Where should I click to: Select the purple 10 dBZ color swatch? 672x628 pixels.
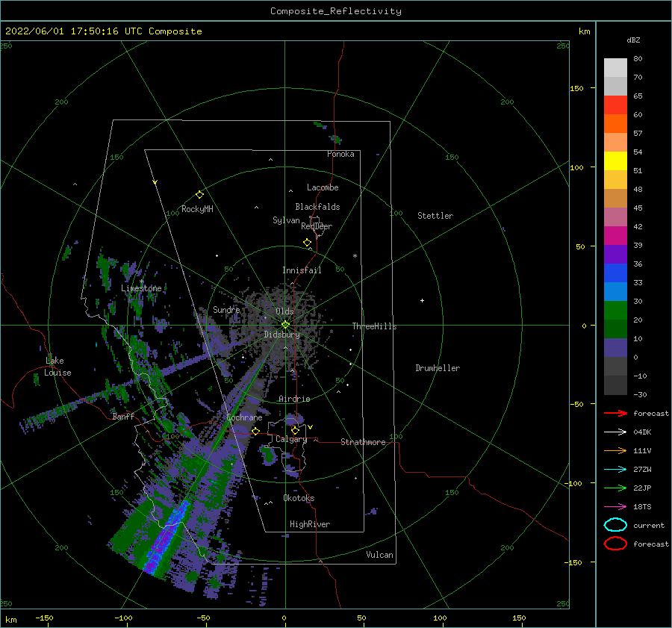click(x=615, y=348)
